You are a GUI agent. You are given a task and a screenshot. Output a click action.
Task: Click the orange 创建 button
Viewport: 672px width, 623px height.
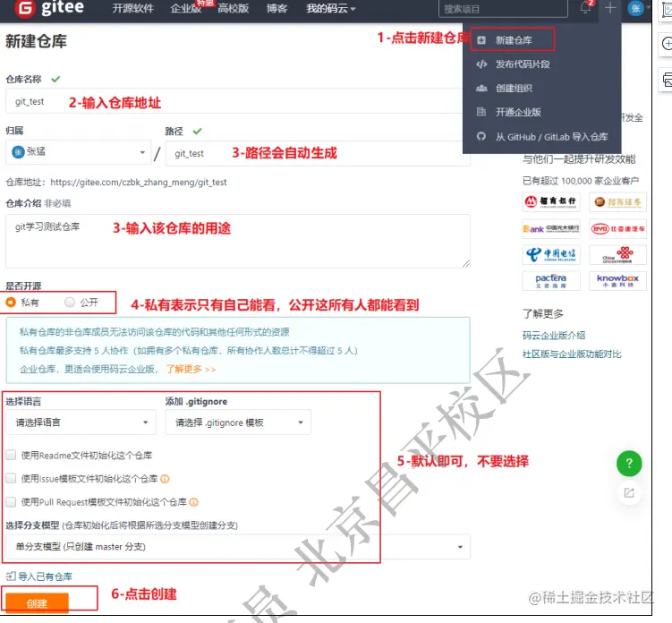click(x=37, y=603)
